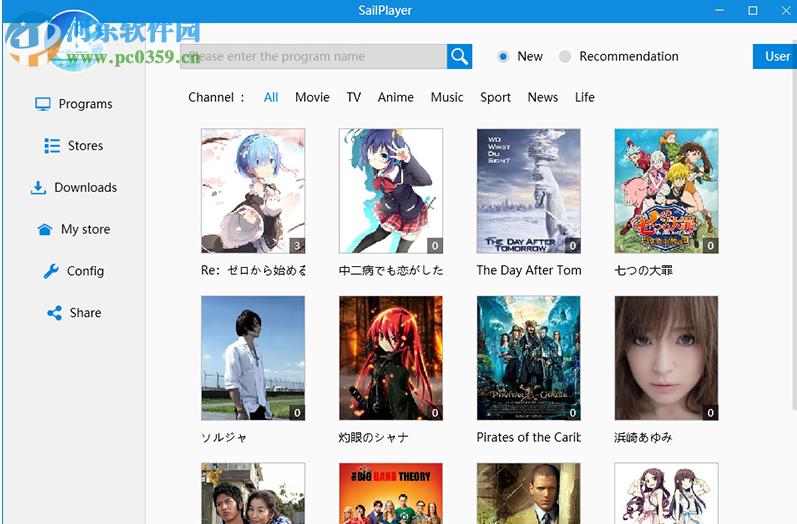This screenshot has height=524, width=797.
Task: Click the title 'ソルジャ'
Action: pos(224,437)
